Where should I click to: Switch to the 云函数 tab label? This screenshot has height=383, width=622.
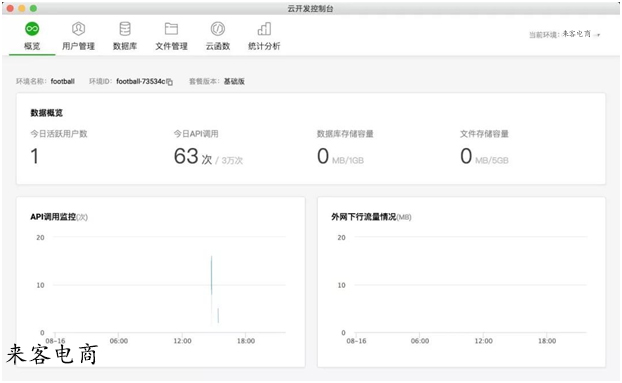tap(217, 46)
